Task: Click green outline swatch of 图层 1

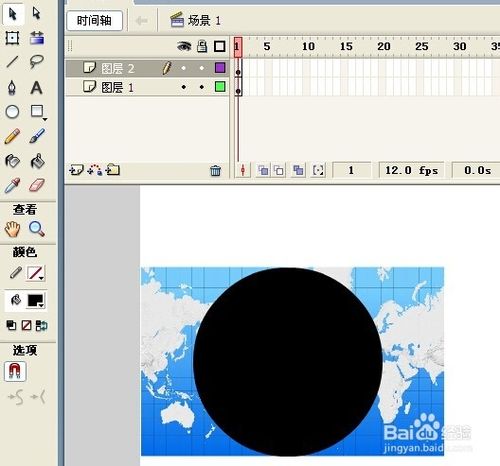Action: coord(220,87)
